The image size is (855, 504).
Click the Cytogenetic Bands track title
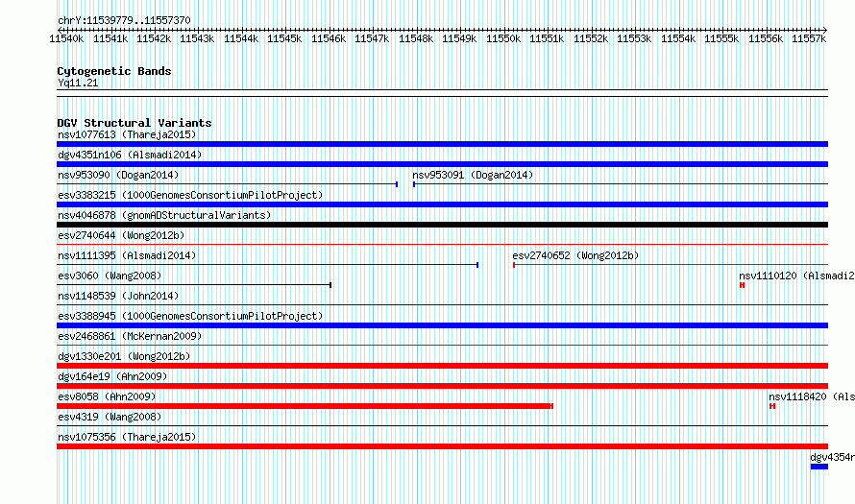coord(114,71)
